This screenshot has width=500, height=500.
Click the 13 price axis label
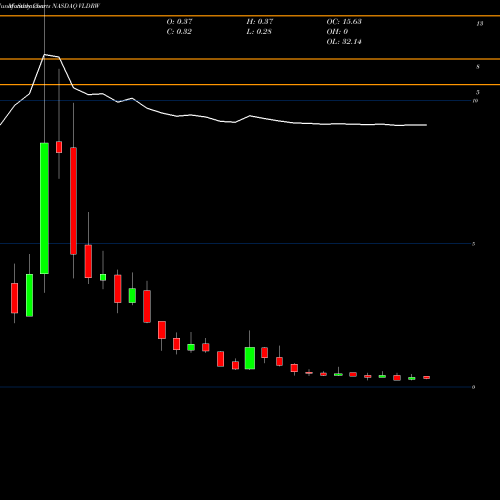tap(480, 24)
